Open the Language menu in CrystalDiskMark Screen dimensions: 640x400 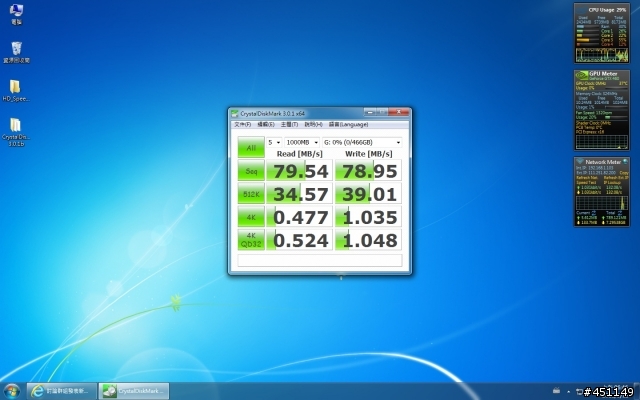349,124
